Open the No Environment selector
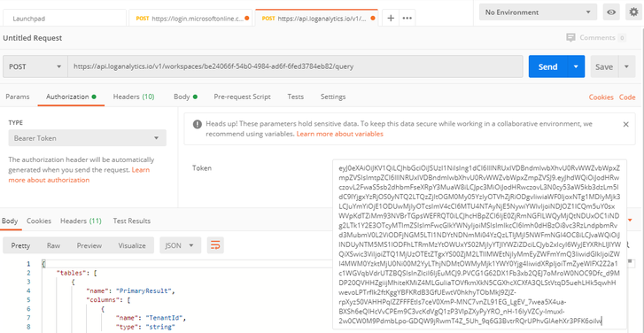 point(538,12)
